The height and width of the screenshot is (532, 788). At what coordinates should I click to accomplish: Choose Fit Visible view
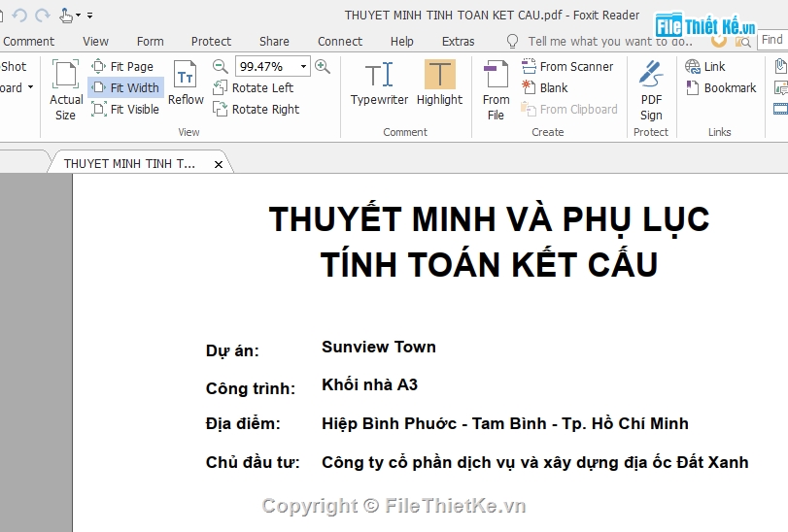click(x=125, y=109)
